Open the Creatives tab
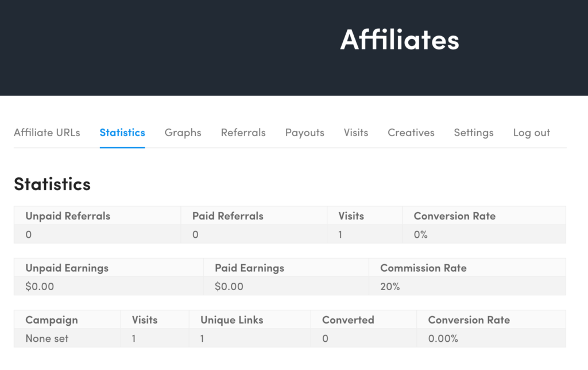588x370 pixels. coord(411,133)
